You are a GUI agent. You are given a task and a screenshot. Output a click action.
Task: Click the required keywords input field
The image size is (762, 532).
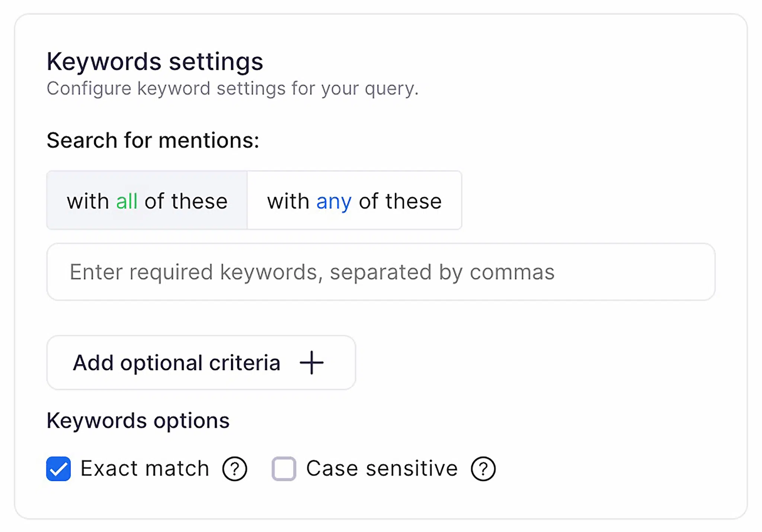[381, 272]
